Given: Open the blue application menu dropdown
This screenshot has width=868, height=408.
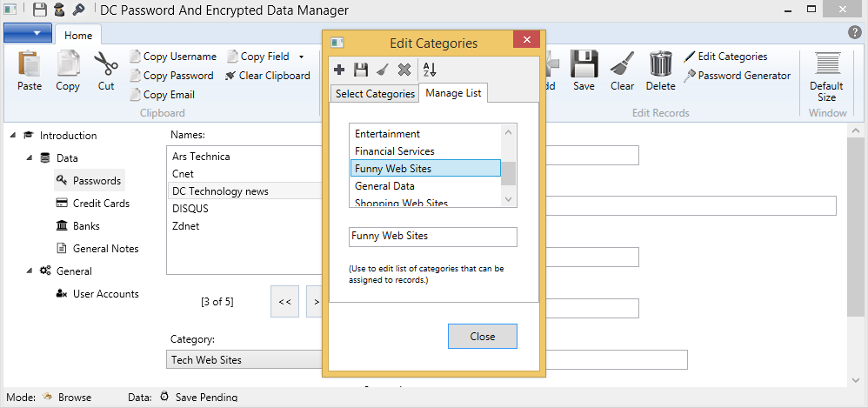Looking at the screenshot, I should 28,34.
